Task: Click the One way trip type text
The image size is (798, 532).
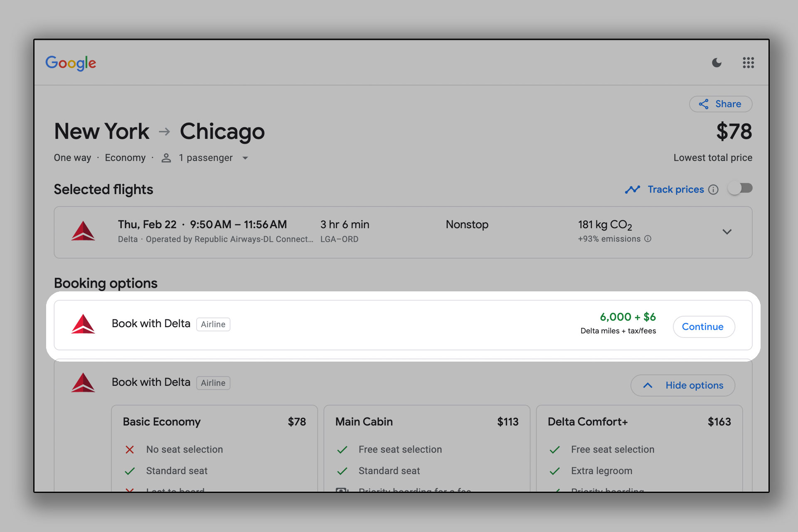Action: (72, 158)
